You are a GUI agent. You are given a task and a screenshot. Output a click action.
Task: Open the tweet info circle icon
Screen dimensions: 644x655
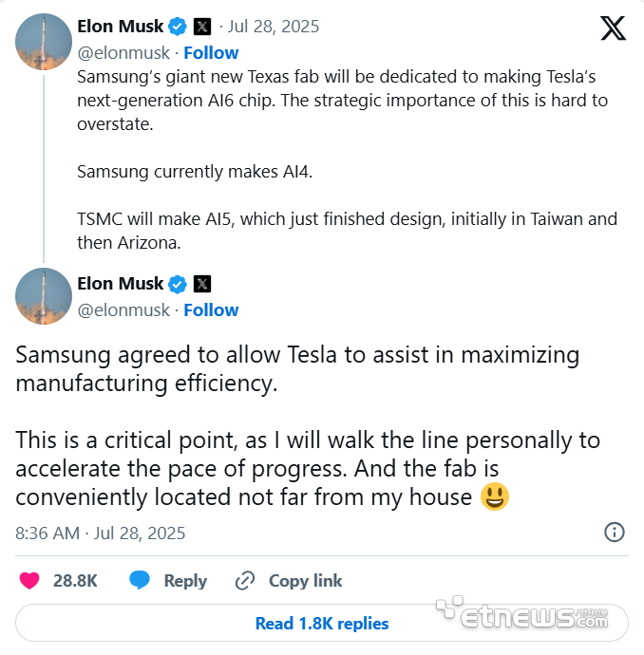coord(615,532)
